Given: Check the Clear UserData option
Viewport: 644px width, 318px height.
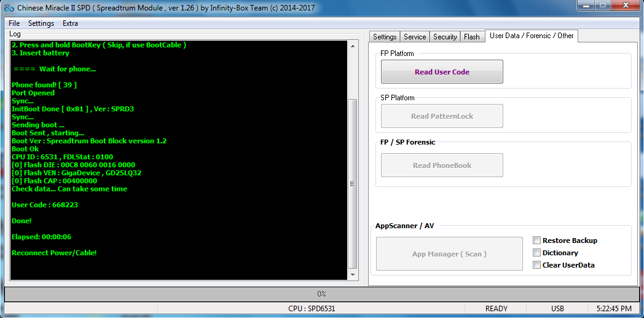Looking at the screenshot, I should [537, 265].
